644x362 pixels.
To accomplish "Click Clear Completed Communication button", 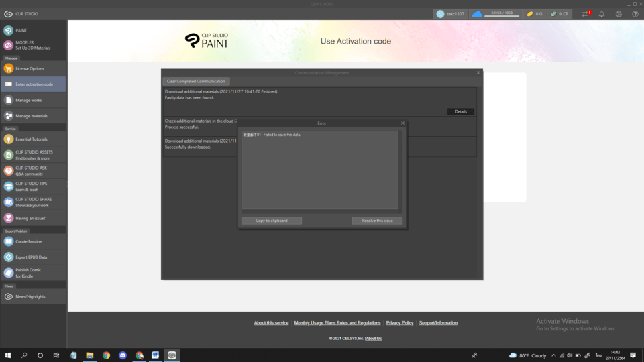I will (196, 81).
